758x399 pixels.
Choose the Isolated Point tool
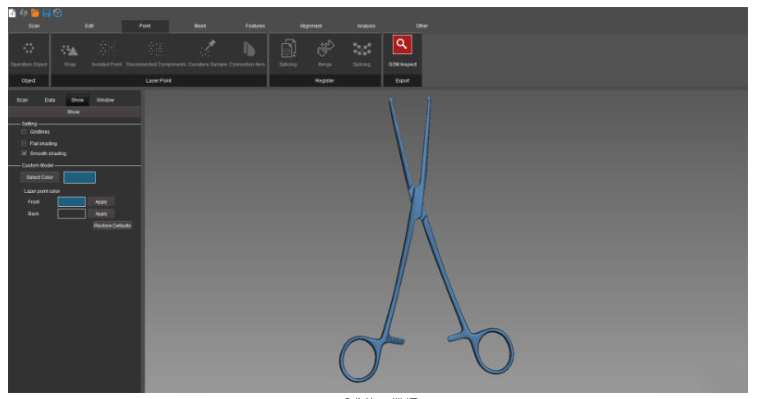point(107,54)
